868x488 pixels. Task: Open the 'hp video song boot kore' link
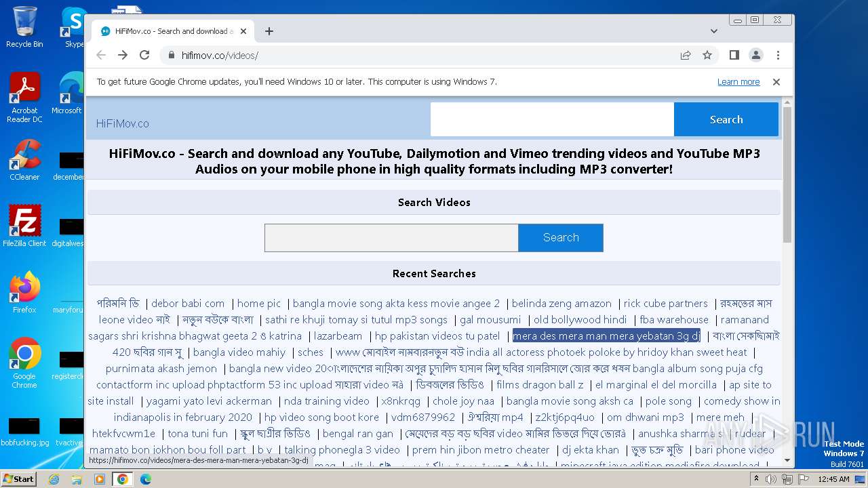click(321, 418)
